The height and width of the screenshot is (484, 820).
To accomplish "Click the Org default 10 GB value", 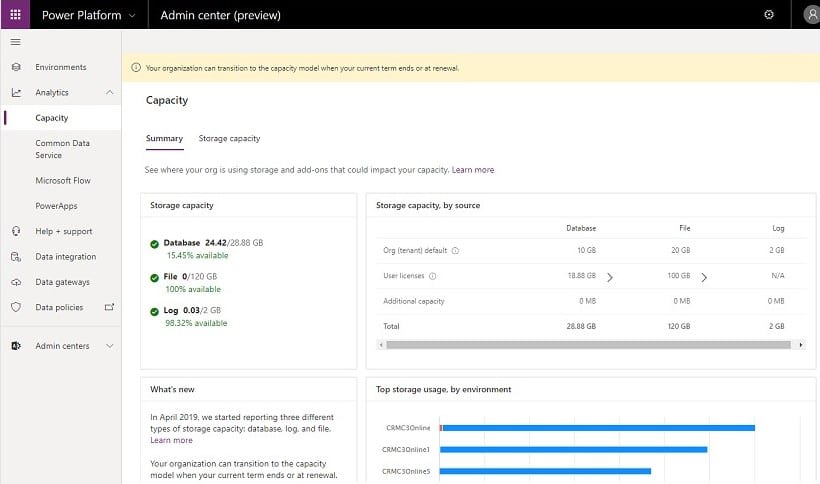I will pyautogui.click(x=586, y=250).
